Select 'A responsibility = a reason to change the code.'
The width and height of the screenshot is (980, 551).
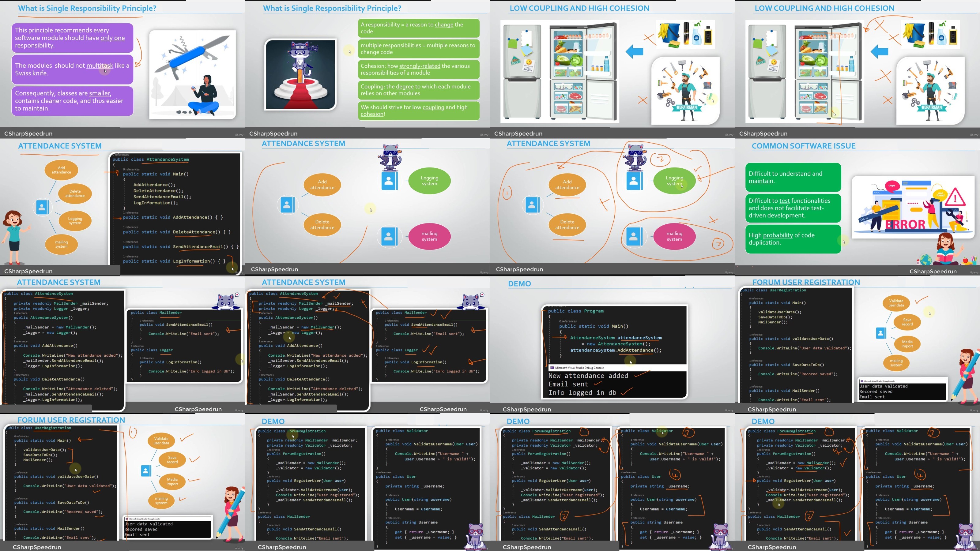tap(418, 28)
